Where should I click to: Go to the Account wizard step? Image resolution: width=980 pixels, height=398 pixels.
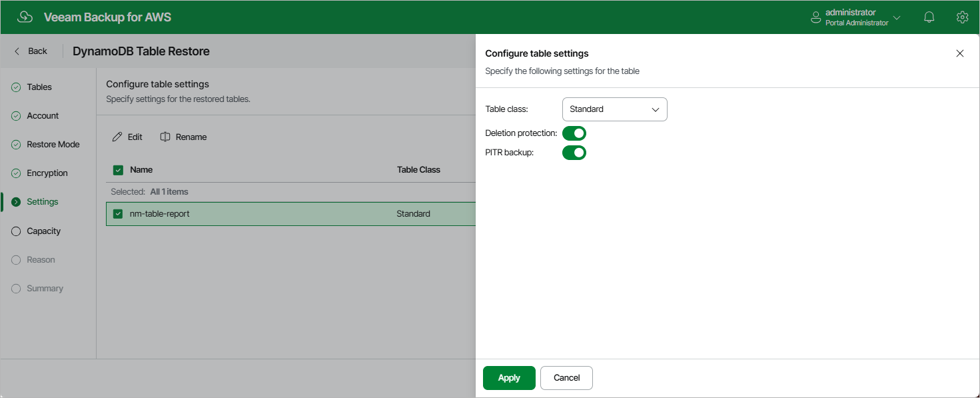(43, 116)
